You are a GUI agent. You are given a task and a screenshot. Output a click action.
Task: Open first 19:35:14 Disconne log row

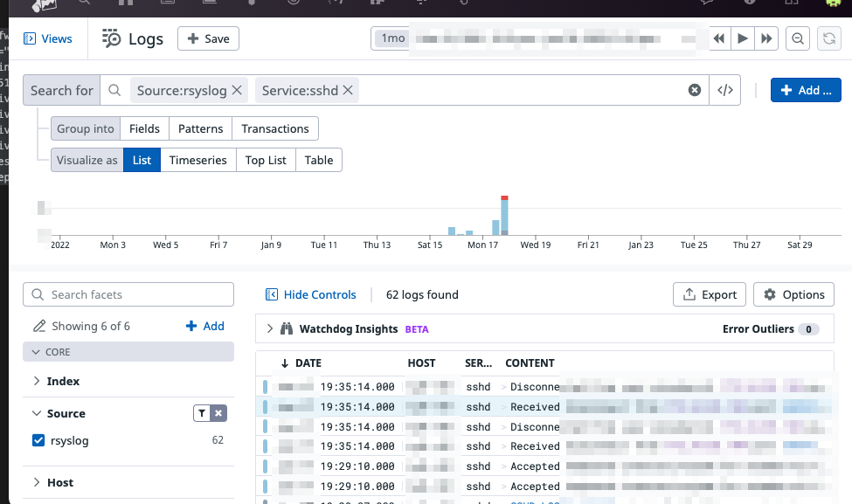(544, 387)
